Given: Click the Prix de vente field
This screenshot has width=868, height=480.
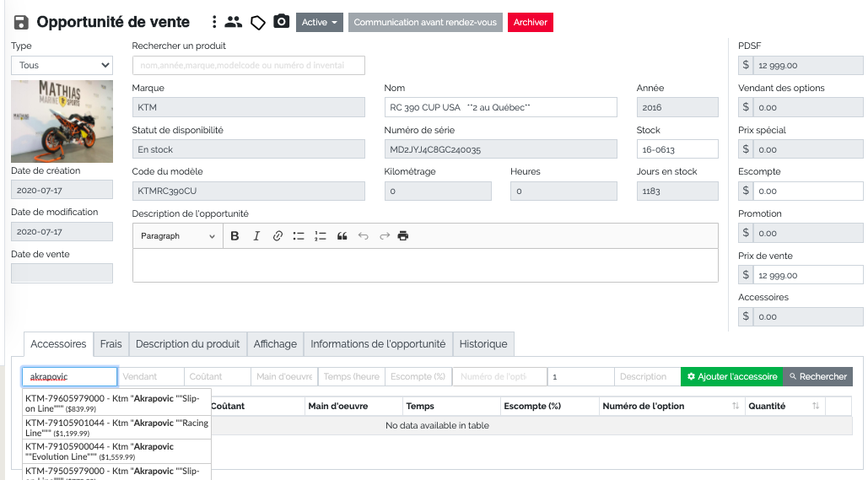Looking at the screenshot, I should 807,275.
